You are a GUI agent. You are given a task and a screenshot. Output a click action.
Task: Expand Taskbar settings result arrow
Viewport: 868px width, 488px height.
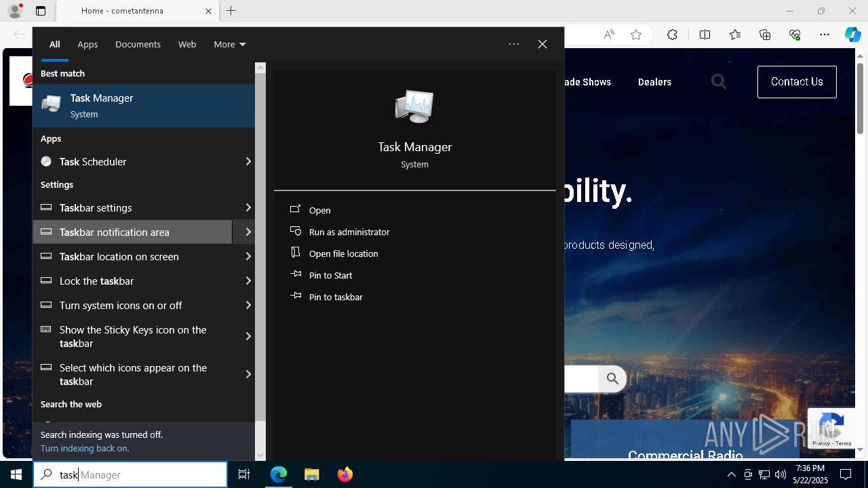tap(248, 207)
